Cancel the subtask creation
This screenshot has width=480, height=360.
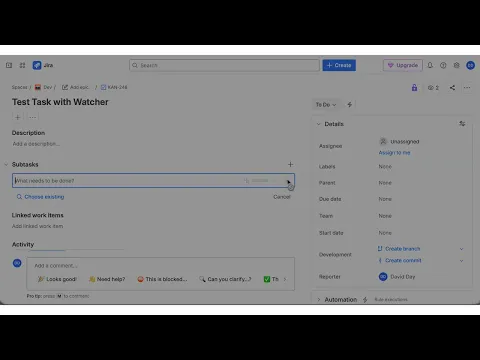point(282,197)
